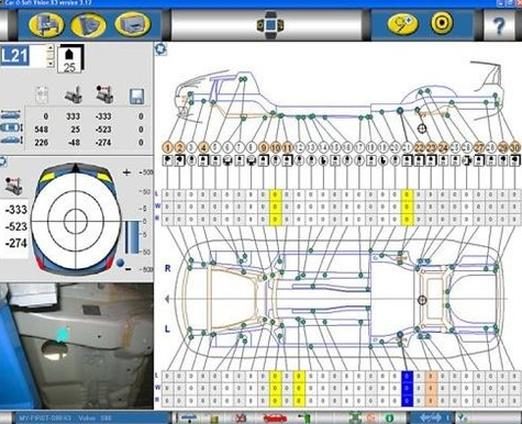Screen dimensions: 522x424
Task: Increment the L21 point spinner up arrow
Action: coord(50,48)
